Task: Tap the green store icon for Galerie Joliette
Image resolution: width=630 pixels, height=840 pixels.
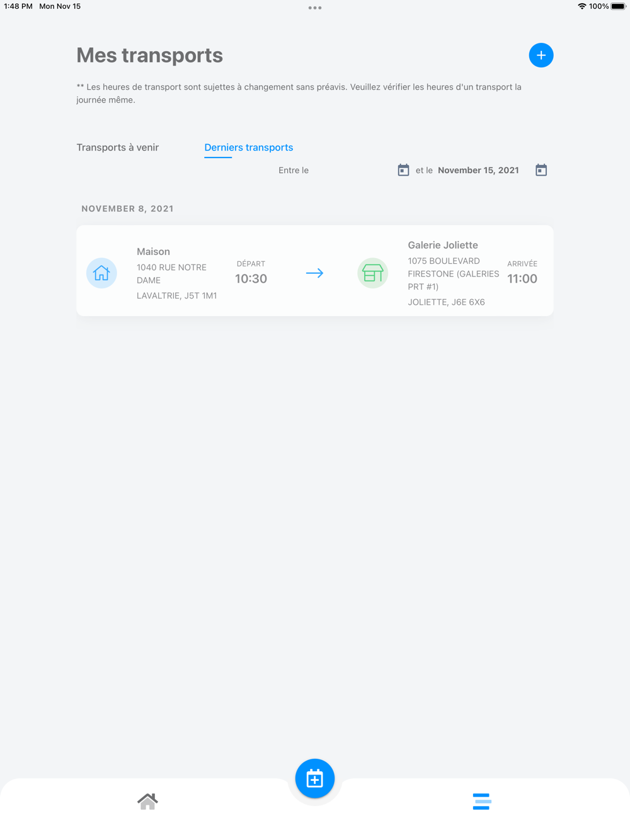Action: (372, 273)
